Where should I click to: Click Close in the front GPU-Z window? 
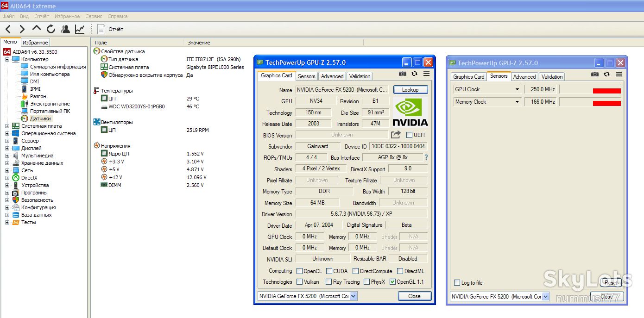[x=415, y=296]
